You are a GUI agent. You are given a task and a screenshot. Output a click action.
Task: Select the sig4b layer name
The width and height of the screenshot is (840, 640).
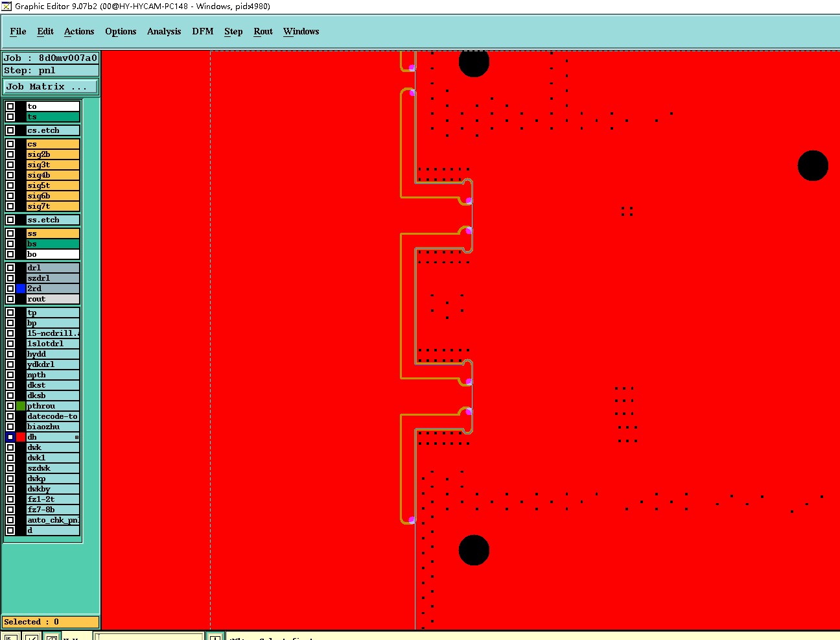point(53,175)
